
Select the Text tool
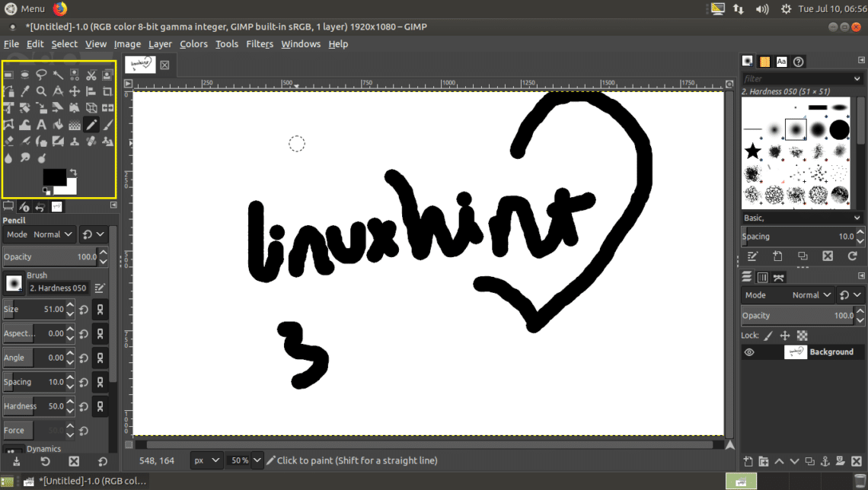pyautogui.click(x=42, y=125)
